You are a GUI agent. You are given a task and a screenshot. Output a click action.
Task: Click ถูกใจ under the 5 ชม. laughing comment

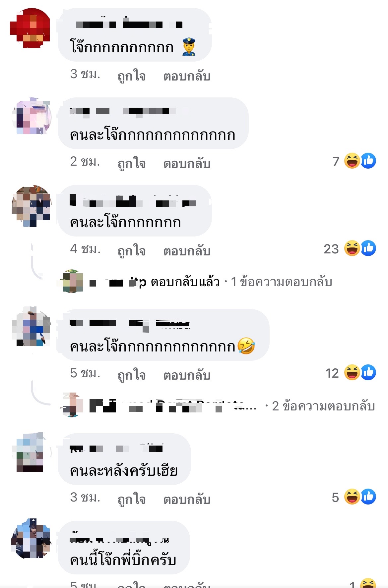click(132, 375)
